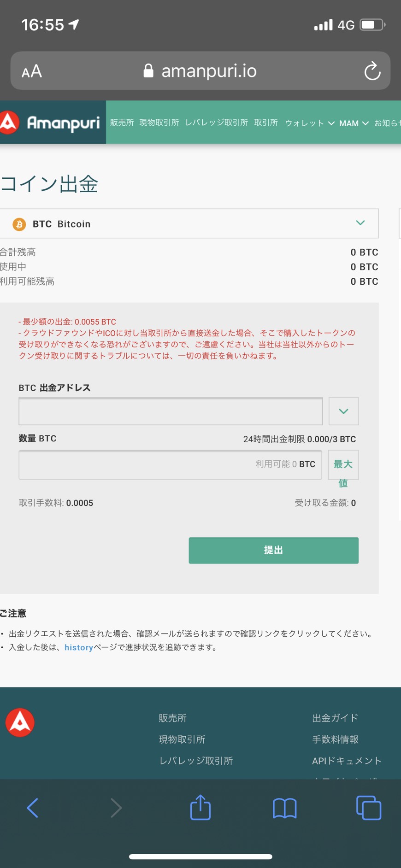Tap the AA text size icon
401x868 pixels.
point(32,71)
